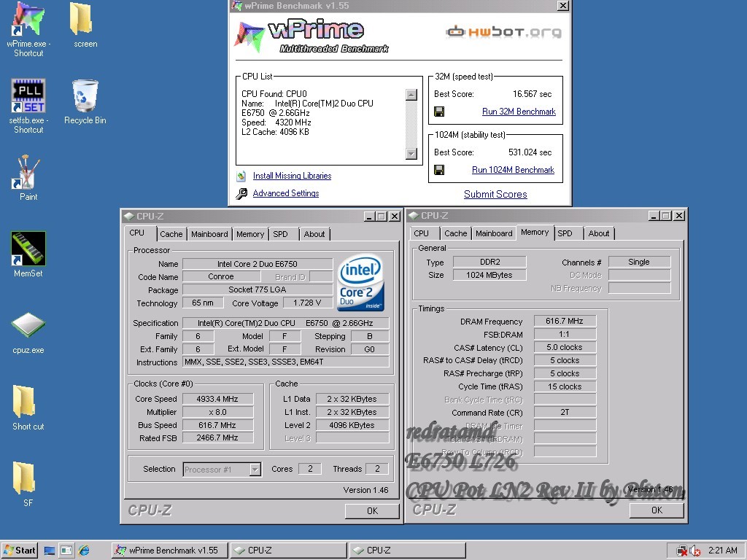The height and width of the screenshot is (560, 747).
Task: Click the CAS# Latency 5.0 clocks value
Action: (x=565, y=348)
